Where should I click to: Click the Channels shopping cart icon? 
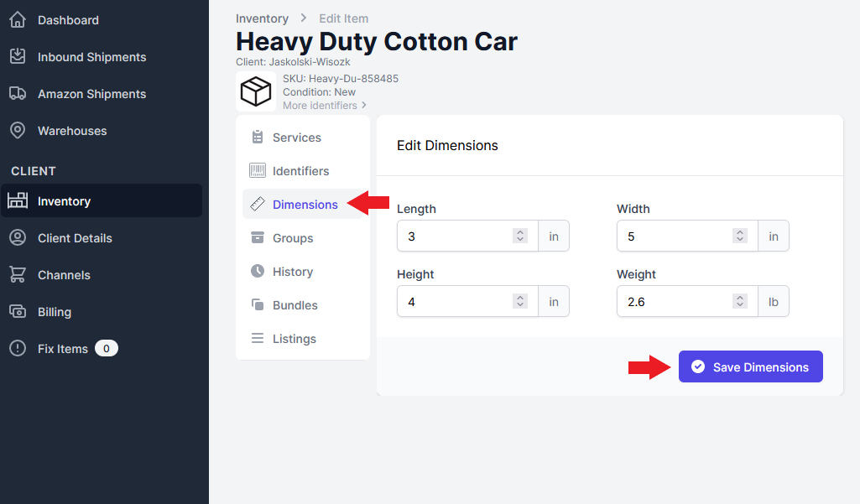[18, 274]
